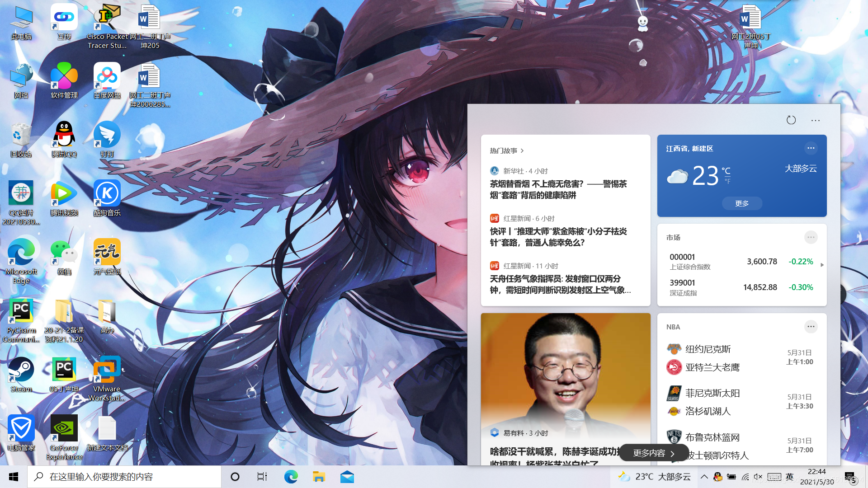Open the WeChat (微信) desktop icon
This screenshot has height=488, width=868.
(x=64, y=253)
